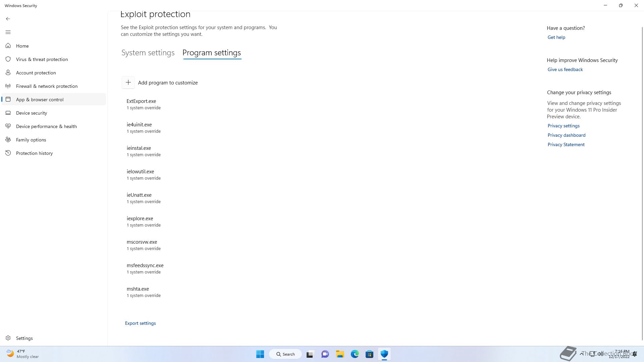
Task: Click the Export settings link
Action: pyautogui.click(x=140, y=323)
